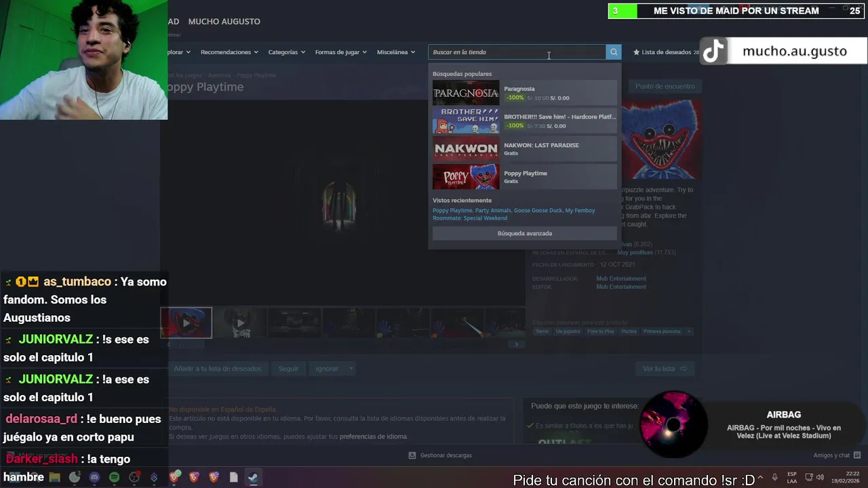The image size is (868, 488).
Task: Click the plus icon to add tag
Action: (x=688, y=331)
